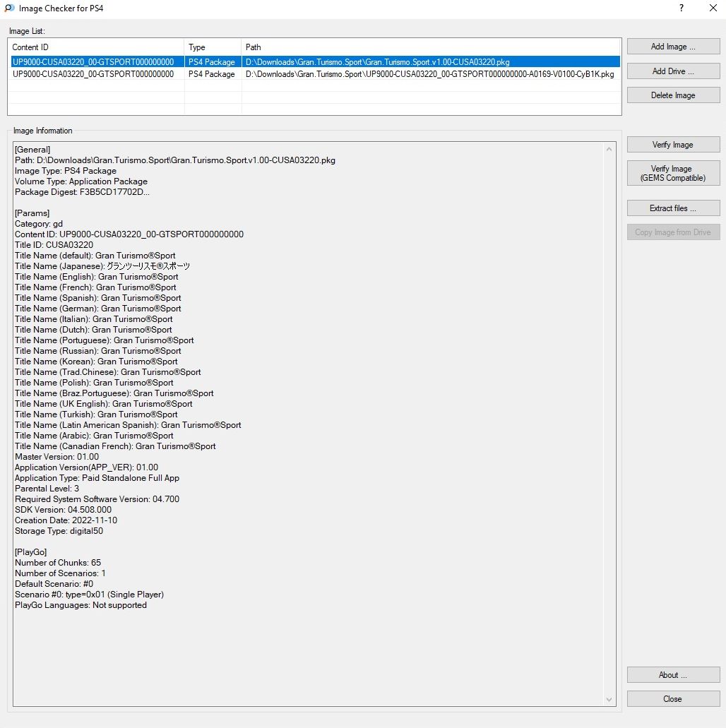
Task: Click the help question mark in the title bar
Action: [x=682, y=8]
